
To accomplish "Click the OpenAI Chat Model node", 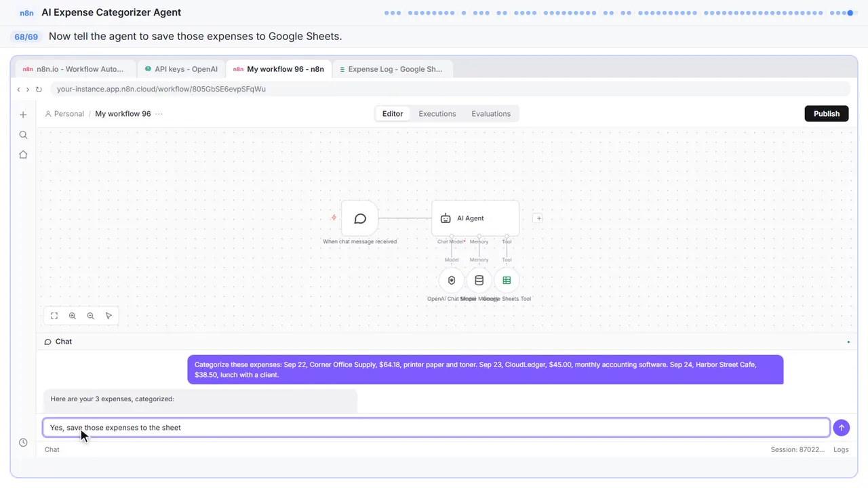I will coord(452,281).
